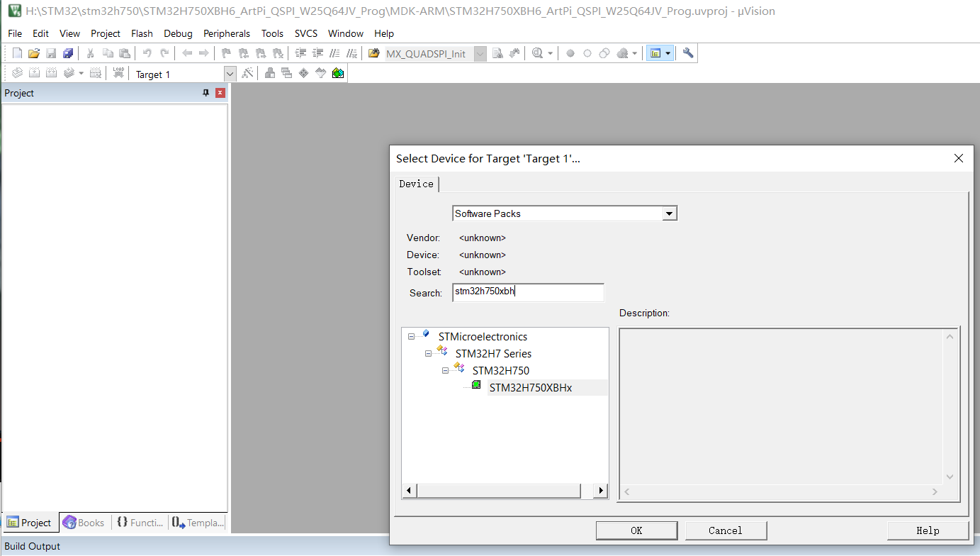Click the Manage Run-Time Environment icon

coord(304,73)
